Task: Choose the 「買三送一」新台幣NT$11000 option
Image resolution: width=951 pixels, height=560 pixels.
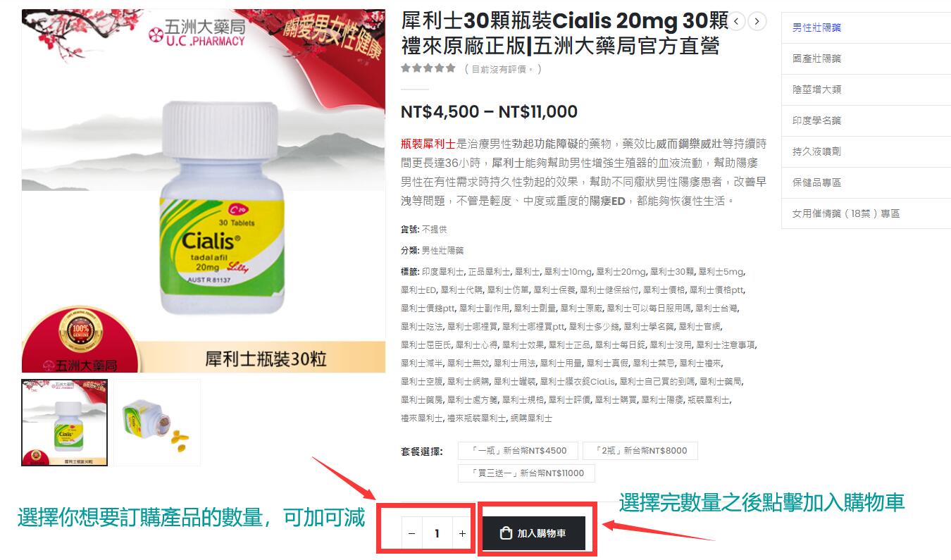Action: [526, 473]
